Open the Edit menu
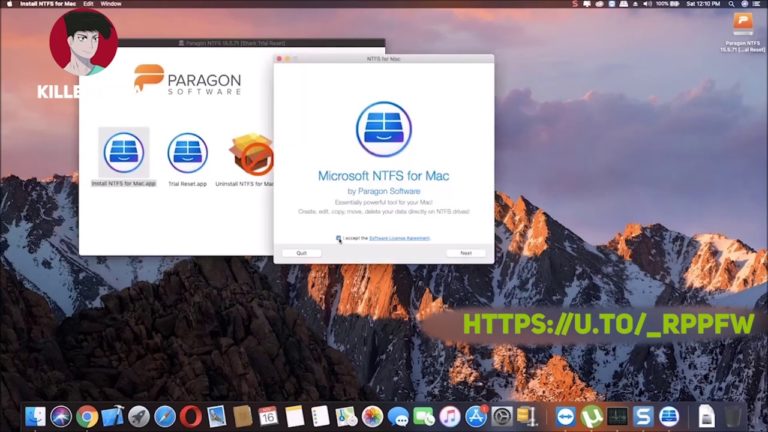The width and height of the screenshot is (768, 432). (88, 4)
